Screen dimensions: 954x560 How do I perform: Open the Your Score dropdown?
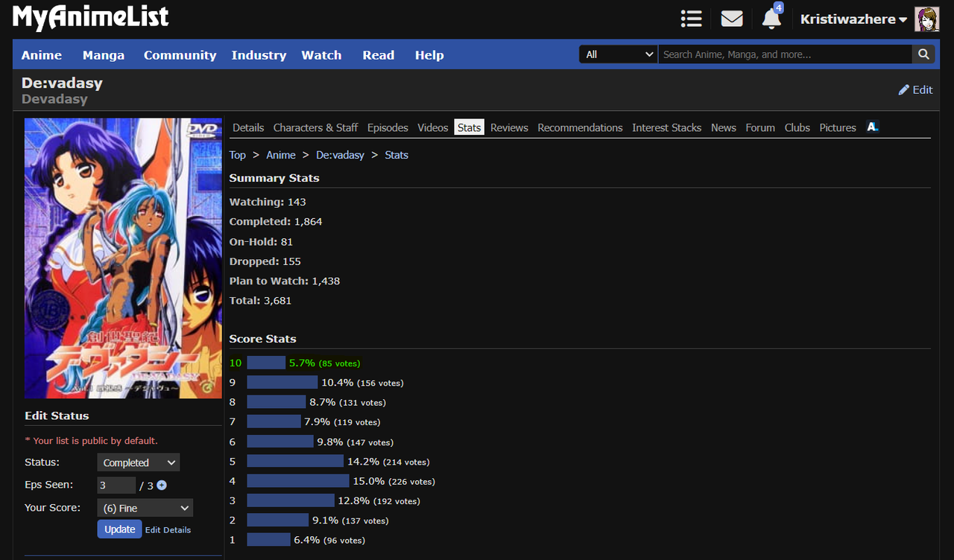coord(145,508)
